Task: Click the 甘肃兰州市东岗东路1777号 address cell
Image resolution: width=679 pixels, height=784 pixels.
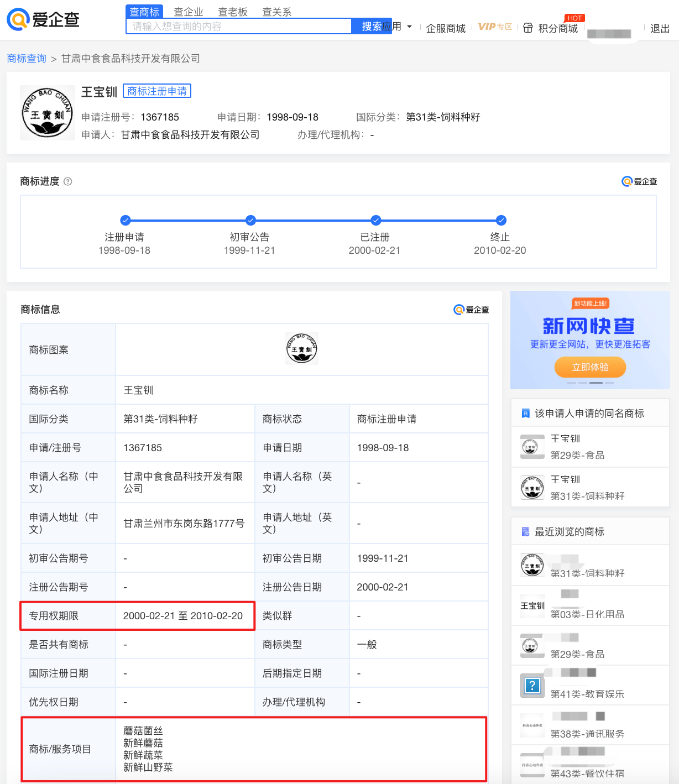Action: [184, 523]
